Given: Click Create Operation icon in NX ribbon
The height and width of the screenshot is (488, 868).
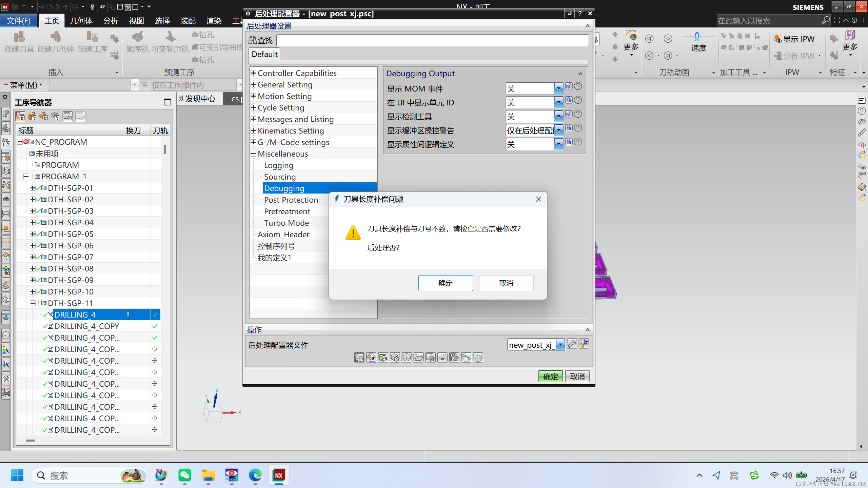Looking at the screenshot, I should (x=93, y=42).
